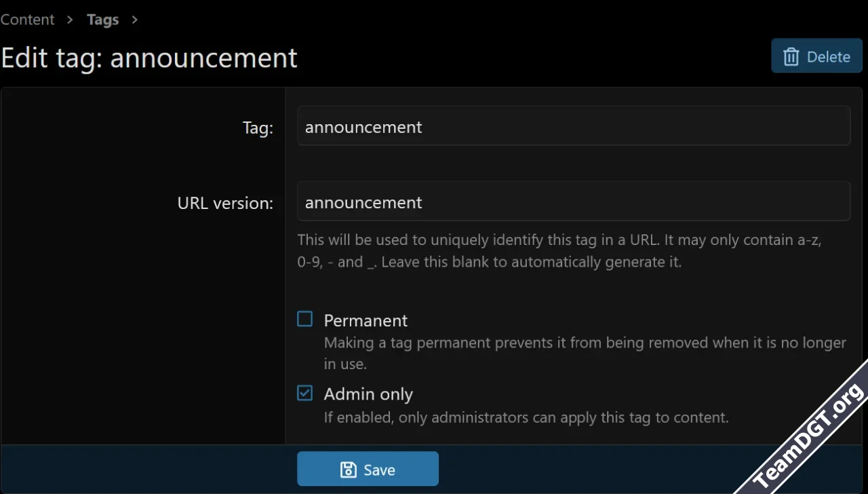The width and height of the screenshot is (868, 494).
Task: Click the trash icon inside the Delete button
Action: coord(791,57)
